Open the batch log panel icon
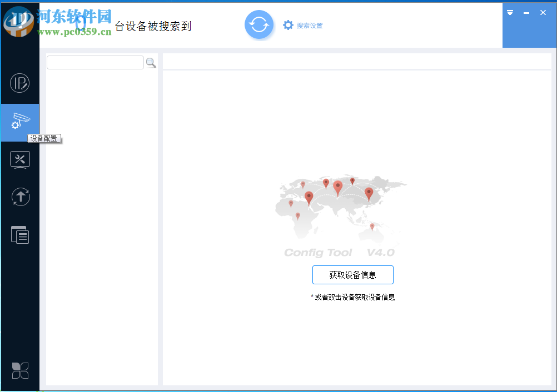557x392 pixels. click(x=20, y=234)
